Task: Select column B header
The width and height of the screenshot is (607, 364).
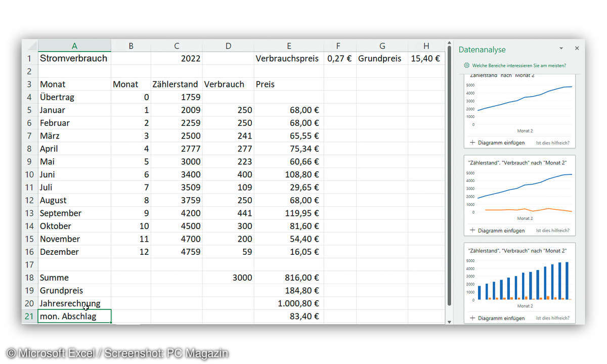Action: coord(131,45)
